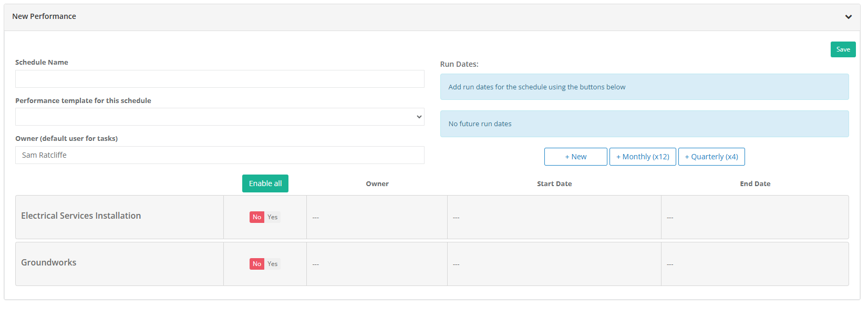868x327 pixels.
Task: Open the Performance template dropdown
Action: [x=220, y=117]
